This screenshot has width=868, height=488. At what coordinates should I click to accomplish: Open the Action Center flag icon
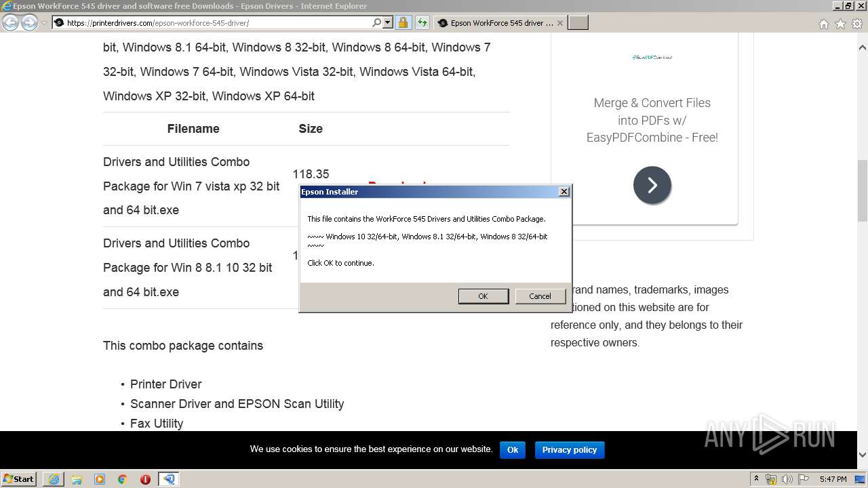tap(804, 479)
